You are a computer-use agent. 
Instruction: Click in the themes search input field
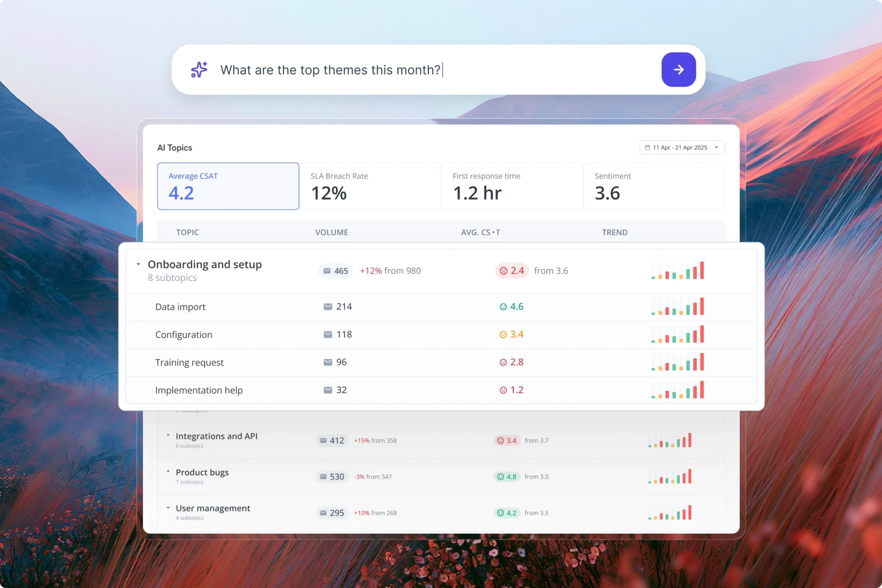click(437, 70)
